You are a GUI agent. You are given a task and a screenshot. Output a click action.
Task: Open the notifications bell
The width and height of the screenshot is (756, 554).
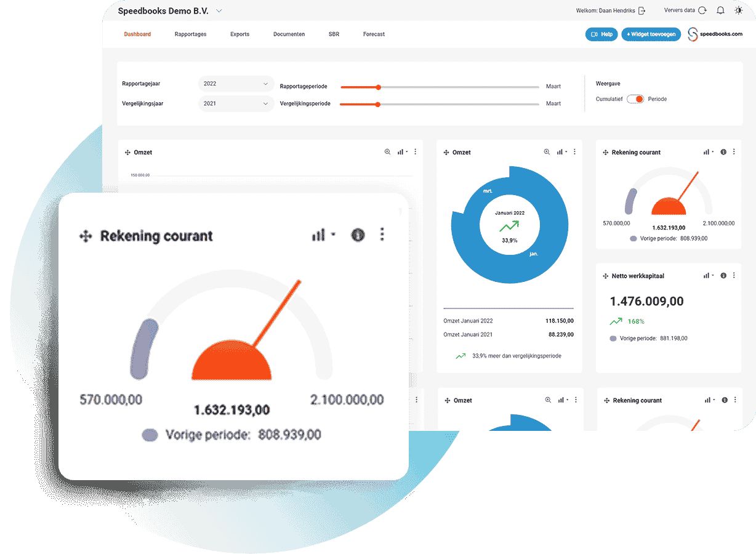tap(720, 10)
